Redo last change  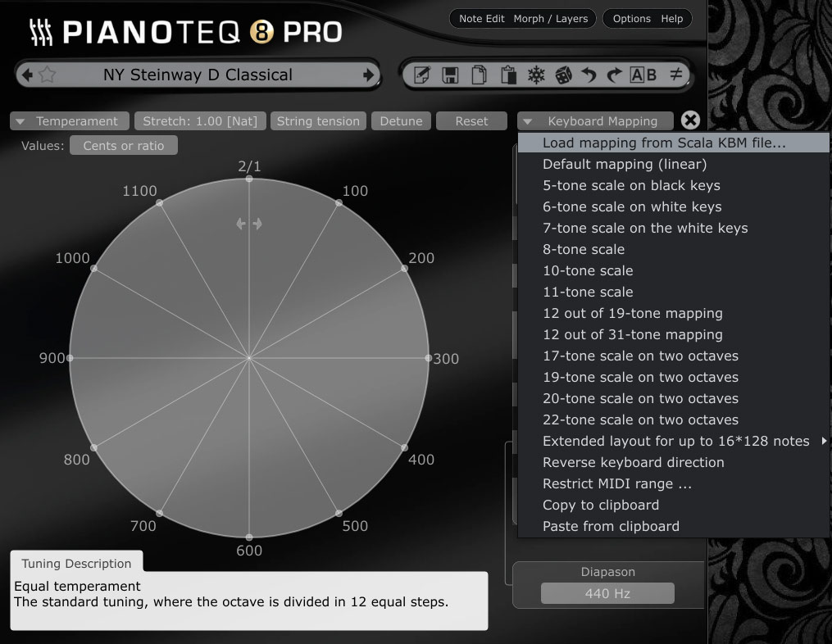coord(614,75)
